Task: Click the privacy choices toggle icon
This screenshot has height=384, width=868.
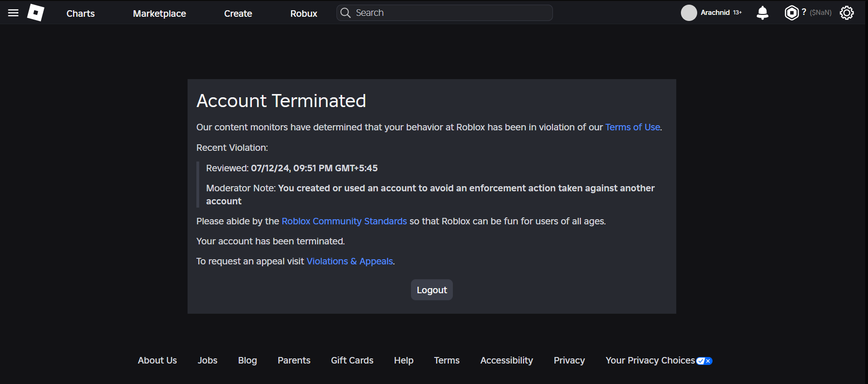Action: pyautogui.click(x=704, y=361)
